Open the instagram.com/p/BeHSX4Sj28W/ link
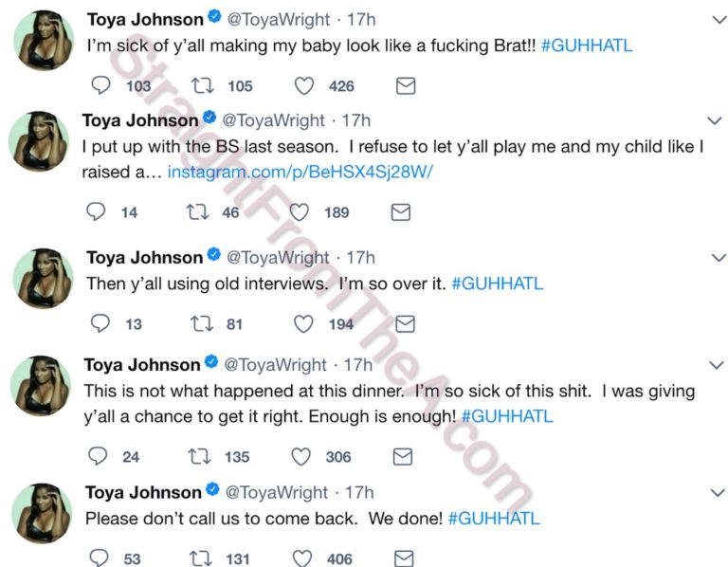This screenshot has width=728, height=567. coord(300,174)
